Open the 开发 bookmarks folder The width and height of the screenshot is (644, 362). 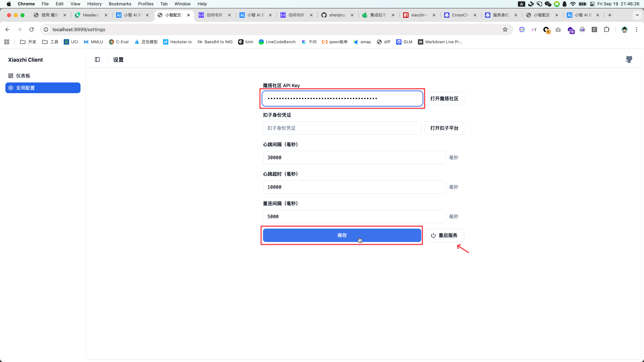click(x=28, y=42)
